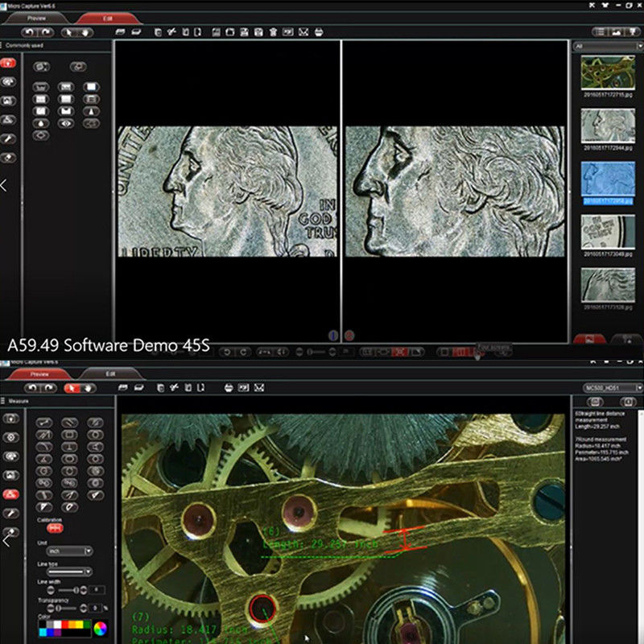Open pen draw sidebar icon in top window
This screenshot has width=644, height=644.
tap(8, 138)
